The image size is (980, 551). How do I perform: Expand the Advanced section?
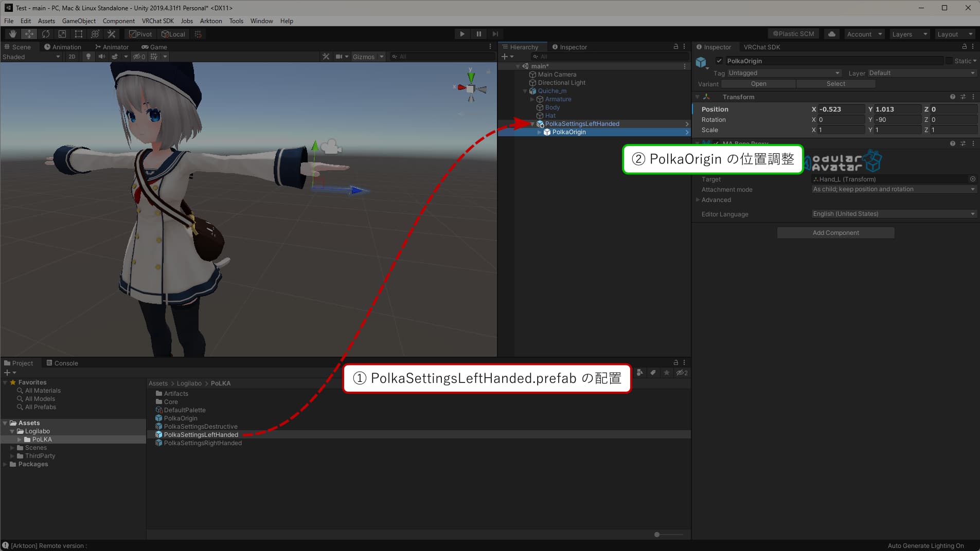[x=698, y=200]
